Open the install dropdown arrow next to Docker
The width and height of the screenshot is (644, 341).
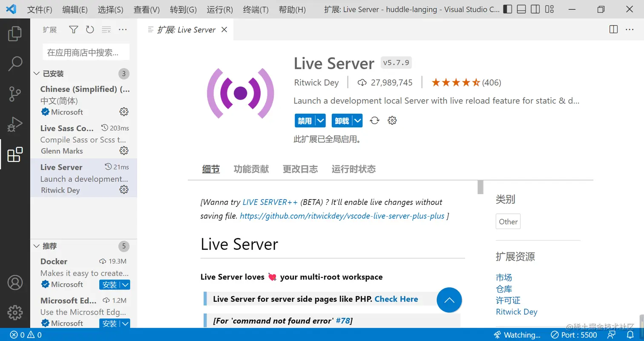[x=125, y=284]
